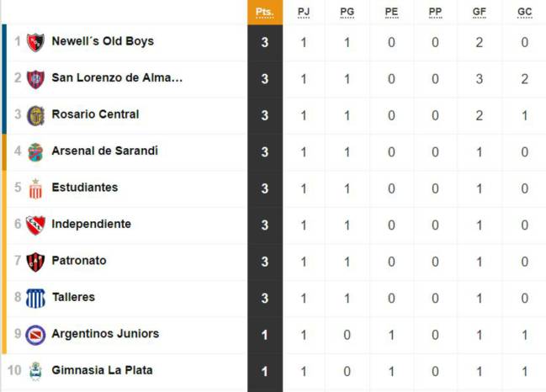Click the San Lorenzo club crest
546x392 pixels.
click(x=35, y=79)
